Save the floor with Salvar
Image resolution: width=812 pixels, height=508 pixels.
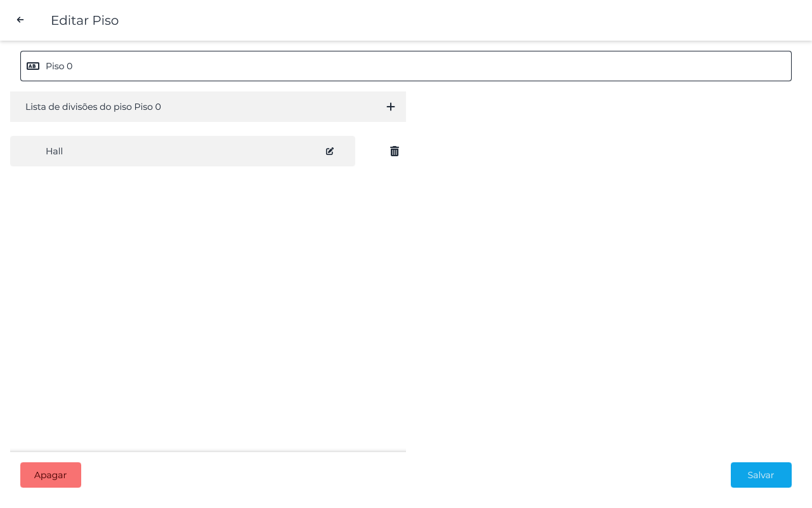[x=761, y=475]
